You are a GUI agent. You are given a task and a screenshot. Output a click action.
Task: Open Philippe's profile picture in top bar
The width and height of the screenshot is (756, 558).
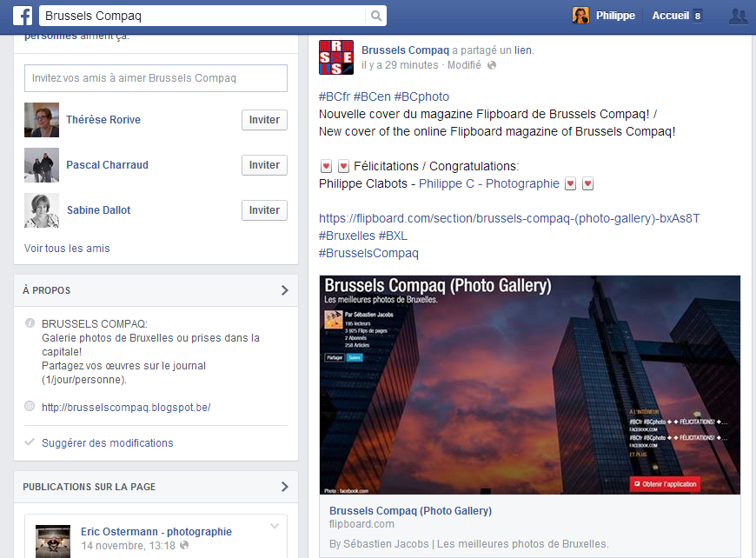pos(580,16)
